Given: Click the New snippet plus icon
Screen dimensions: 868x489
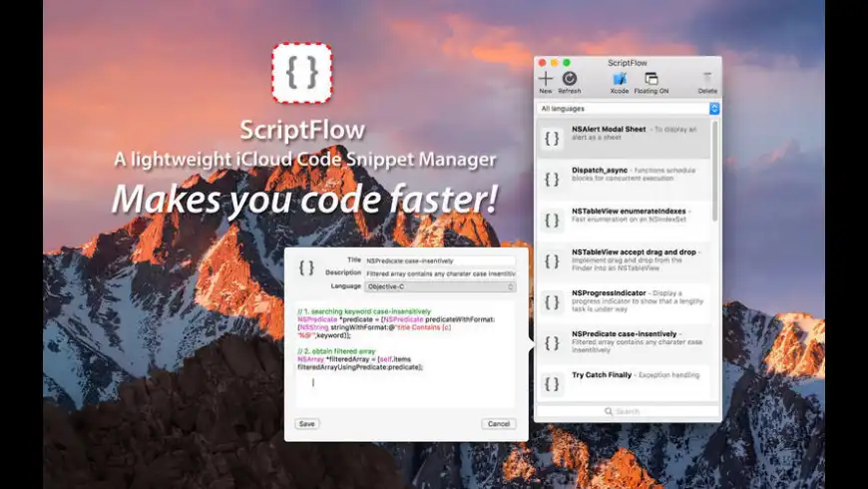Looking at the screenshot, I should [546, 79].
